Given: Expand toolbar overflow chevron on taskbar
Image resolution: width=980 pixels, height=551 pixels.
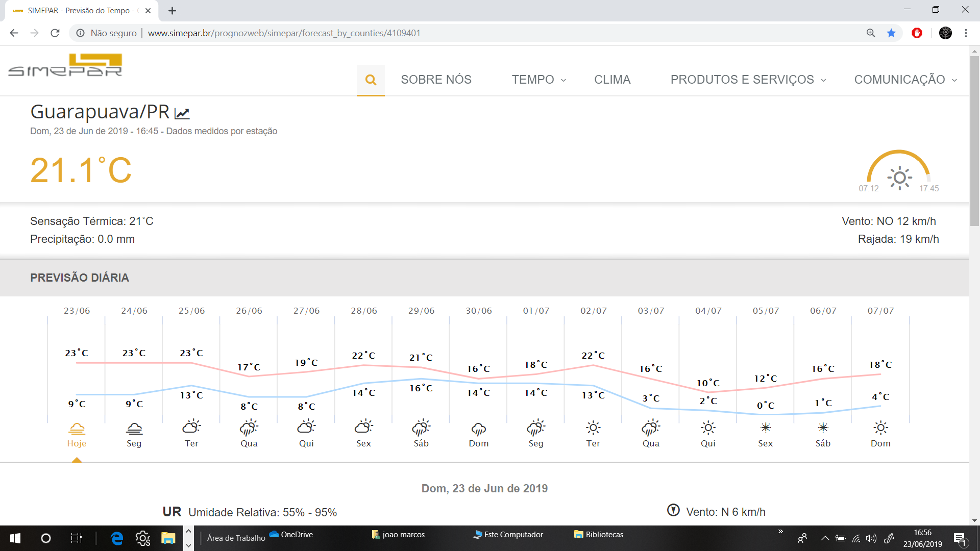Looking at the screenshot, I should (780, 532).
